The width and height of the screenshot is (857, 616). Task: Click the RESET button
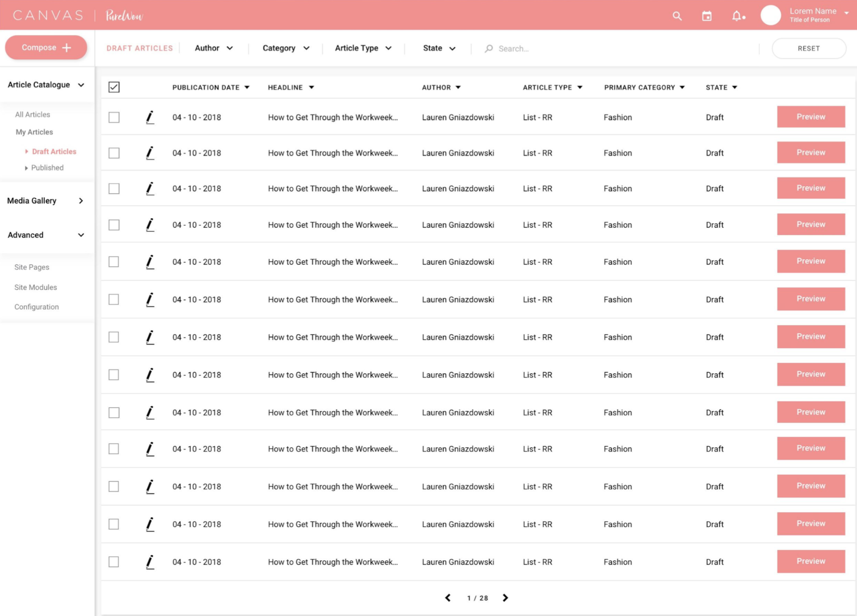809,48
